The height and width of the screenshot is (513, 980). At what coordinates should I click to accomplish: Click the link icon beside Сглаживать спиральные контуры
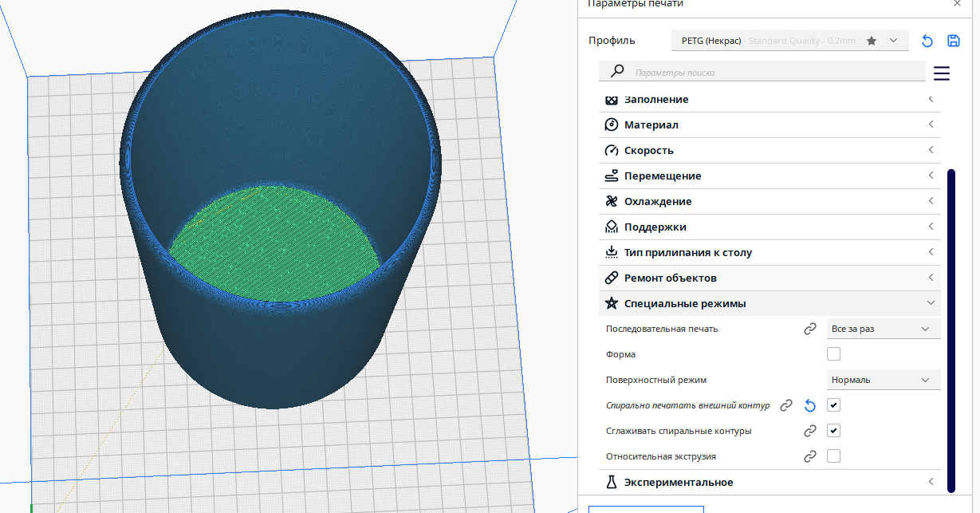pyautogui.click(x=810, y=431)
